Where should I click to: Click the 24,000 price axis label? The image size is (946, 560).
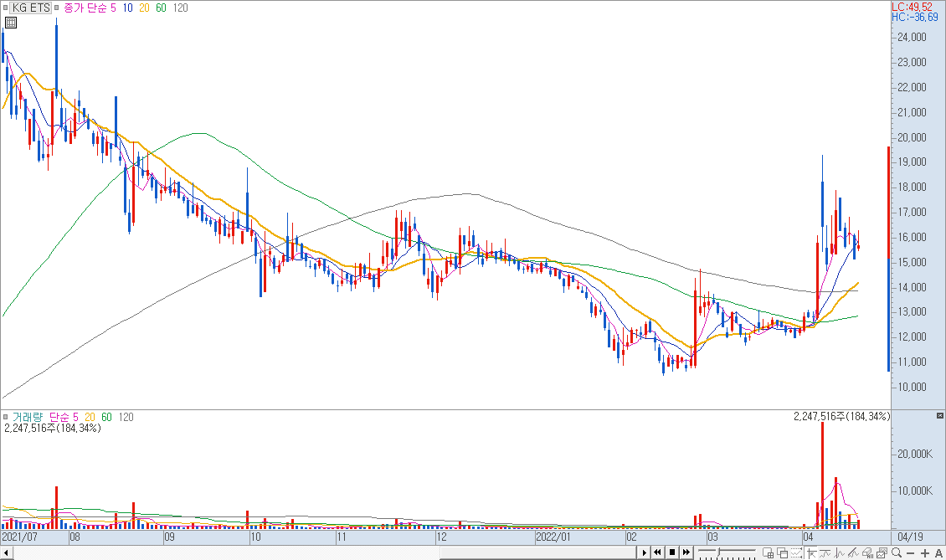[x=913, y=37]
